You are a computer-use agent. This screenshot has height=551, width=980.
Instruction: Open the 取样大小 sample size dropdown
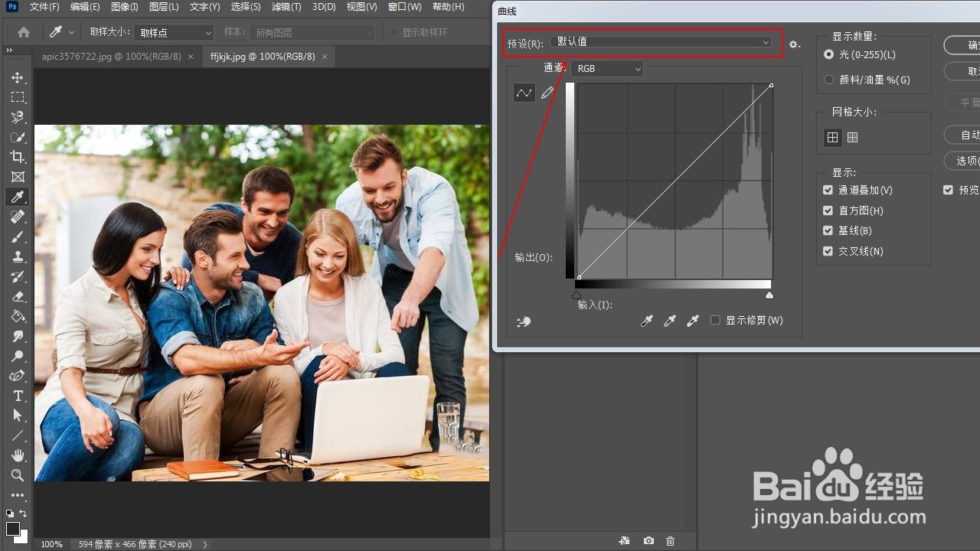(x=174, y=32)
